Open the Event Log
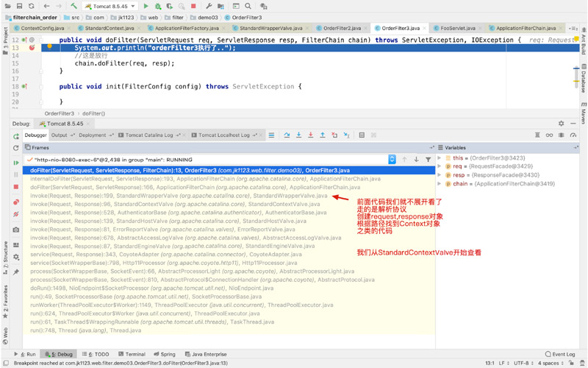Viewport: 588px width, 368px height. pos(560,354)
